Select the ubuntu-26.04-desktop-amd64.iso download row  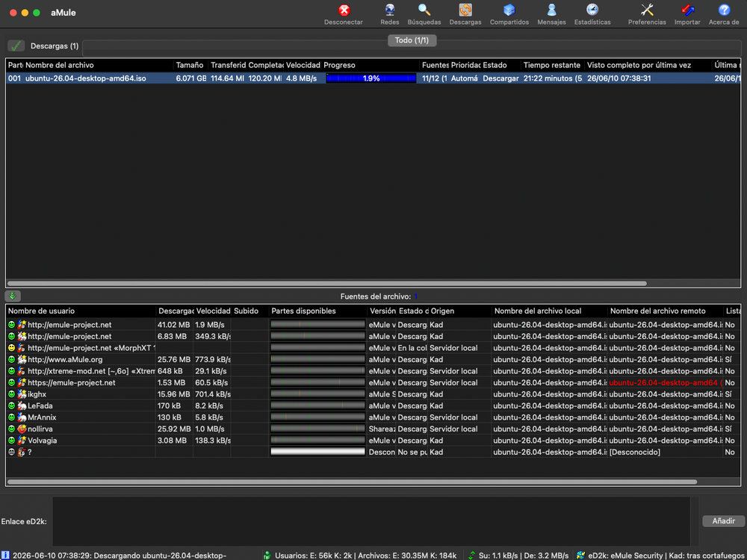coord(373,78)
